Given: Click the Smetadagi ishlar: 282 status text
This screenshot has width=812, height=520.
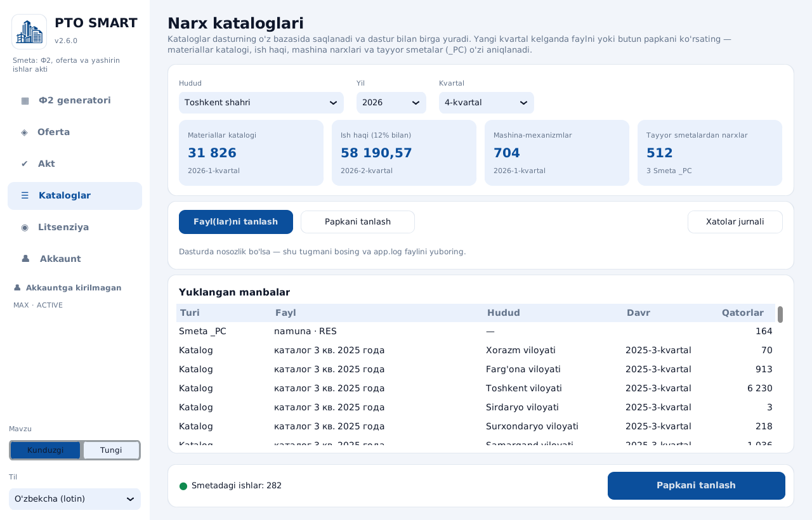Looking at the screenshot, I should click(237, 486).
